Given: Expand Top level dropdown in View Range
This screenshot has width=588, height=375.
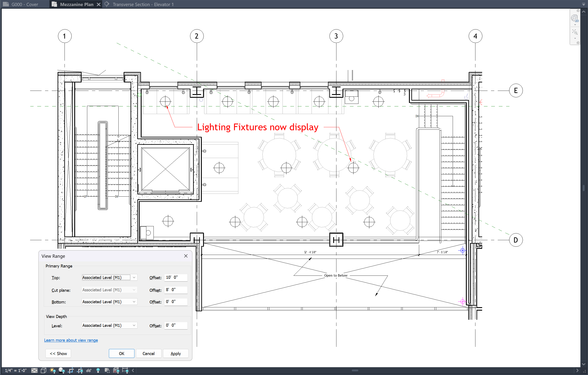Looking at the screenshot, I should pos(134,277).
